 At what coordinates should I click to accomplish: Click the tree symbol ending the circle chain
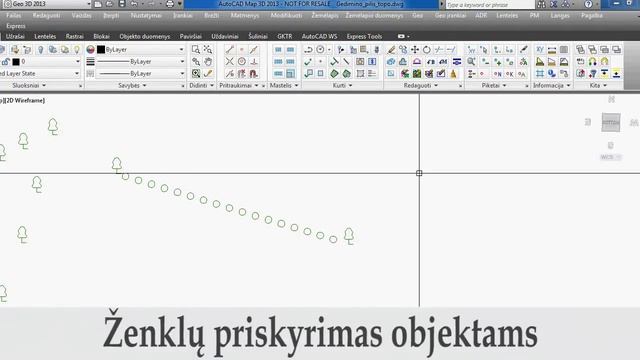point(349,236)
